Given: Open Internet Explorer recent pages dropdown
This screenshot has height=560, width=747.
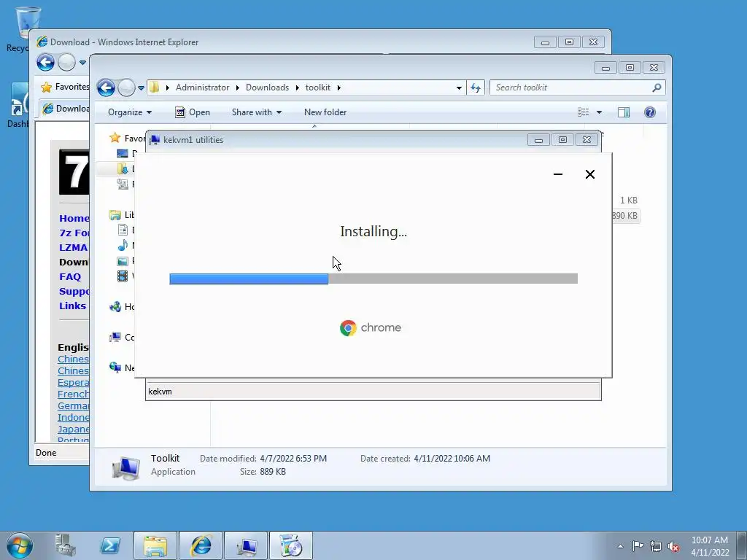Looking at the screenshot, I should click(82, 63).
